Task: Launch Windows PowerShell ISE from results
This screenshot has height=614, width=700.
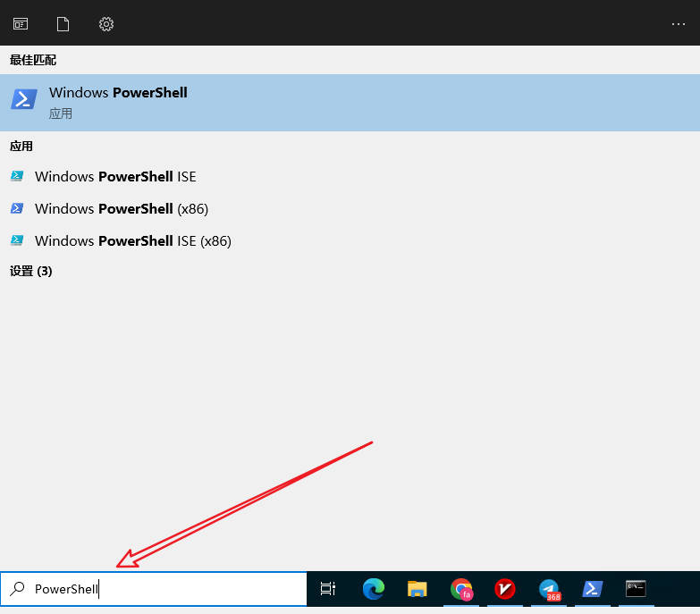Action: click(x=115, y=176)
